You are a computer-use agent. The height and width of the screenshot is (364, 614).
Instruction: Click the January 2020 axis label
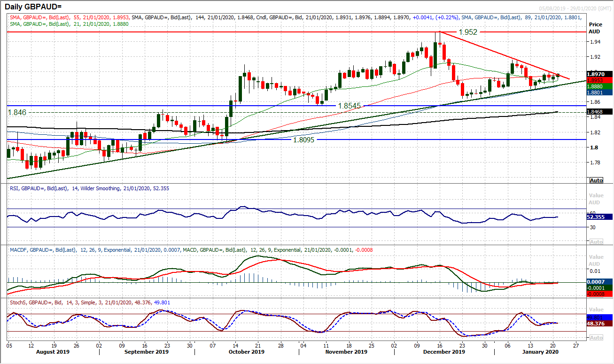click(x=541, y=351)
